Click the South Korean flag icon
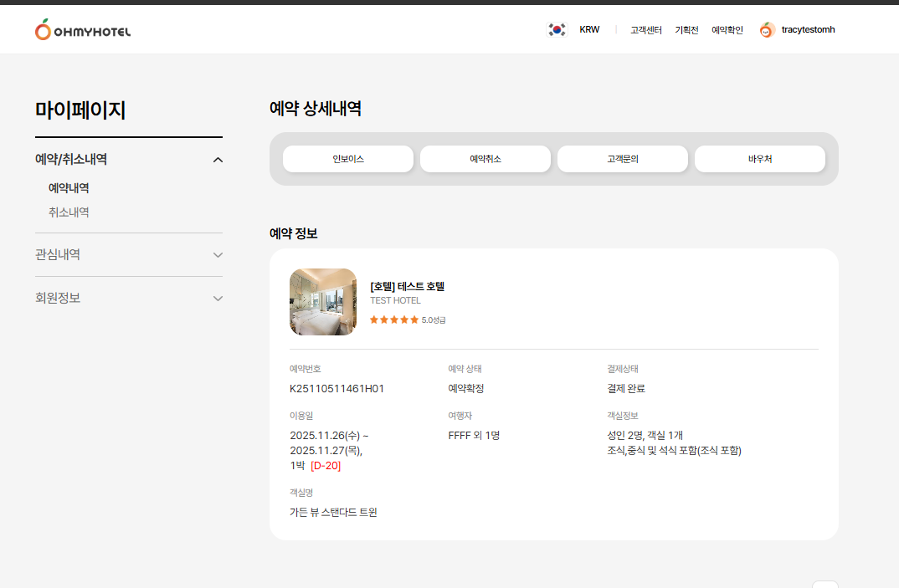The height and width of the screenshot is (588, 899). [x=557, y=30]
